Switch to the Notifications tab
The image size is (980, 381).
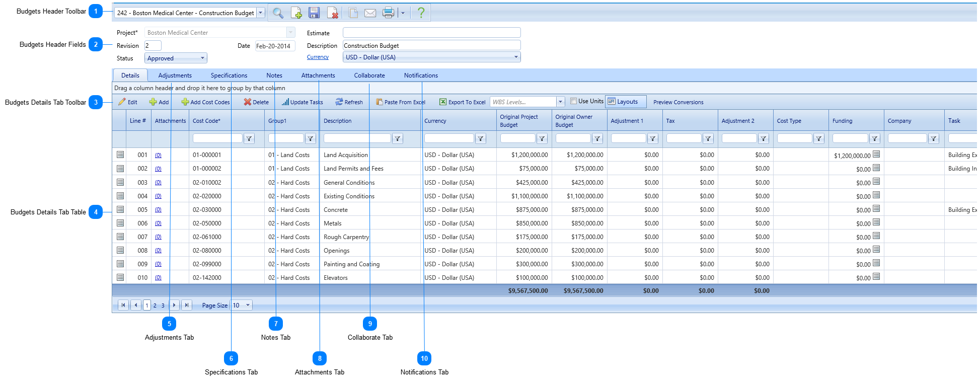pyautogui.click(x=421, y=75)
